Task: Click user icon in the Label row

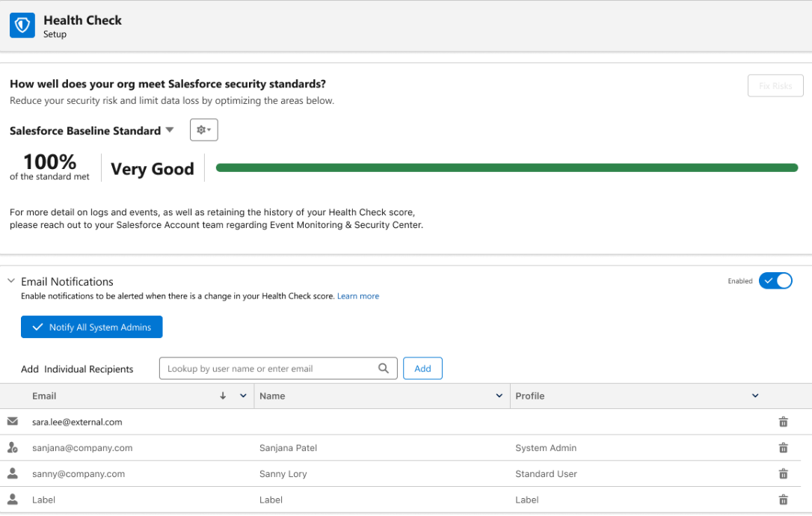Action: click(13, 499)
